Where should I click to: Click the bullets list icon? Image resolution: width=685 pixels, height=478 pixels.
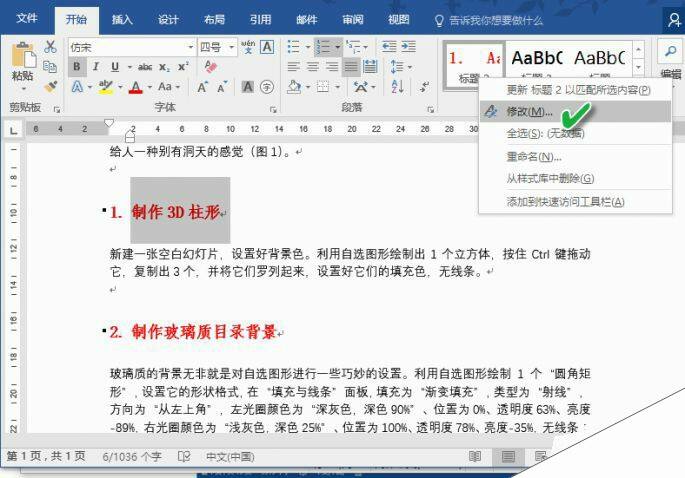[294, 47]
